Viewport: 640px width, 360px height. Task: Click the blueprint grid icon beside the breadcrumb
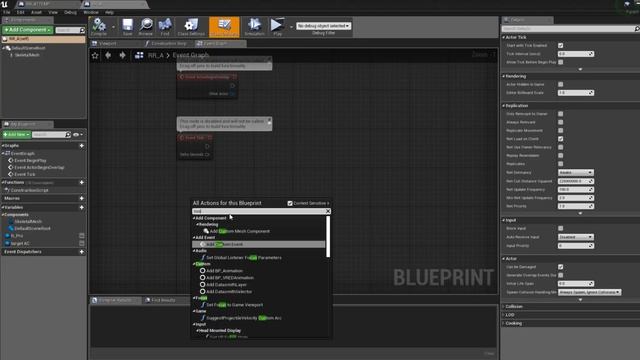(x=139, y=55)
